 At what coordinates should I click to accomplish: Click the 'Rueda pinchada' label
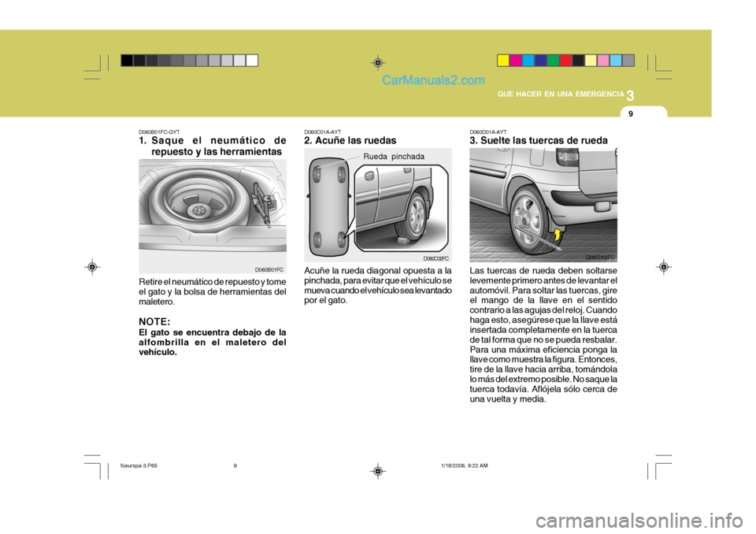[x=394, y=156]
